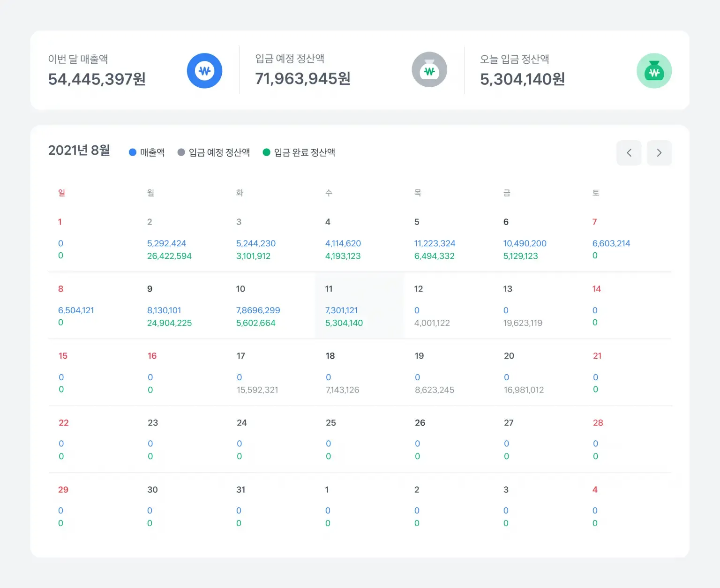Screen dimensions: 720x588
Task: Click the 54,445,397원 total
Action: [x=97, y=79]
